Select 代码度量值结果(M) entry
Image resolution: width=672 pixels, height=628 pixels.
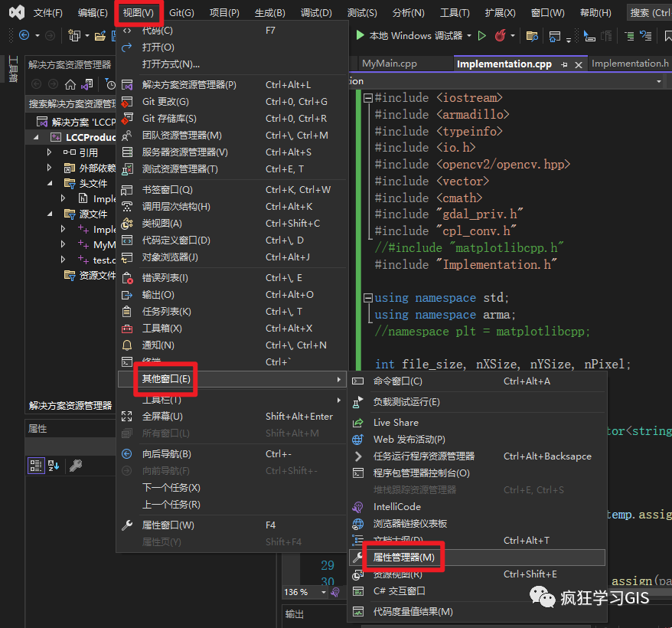pos(477,612)
